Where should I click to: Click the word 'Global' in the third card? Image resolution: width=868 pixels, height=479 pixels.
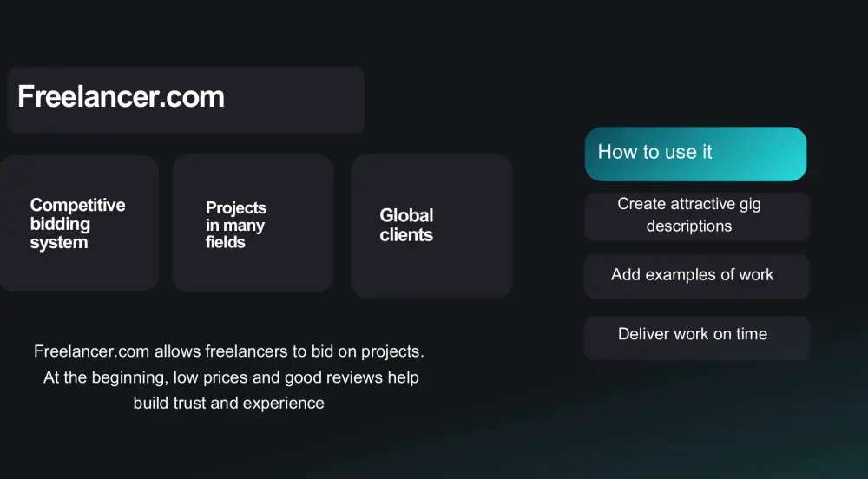[406, 216]
